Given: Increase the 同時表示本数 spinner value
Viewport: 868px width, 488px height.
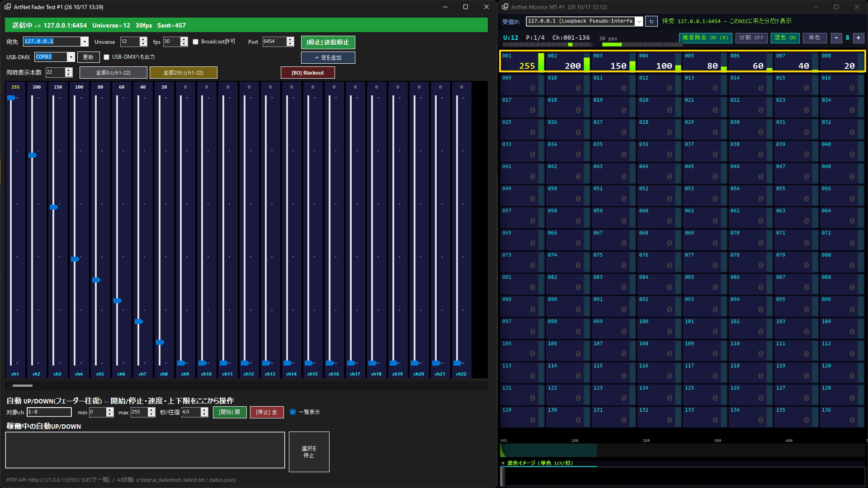Looking at the screenshot, I should click(x=69, y=70).
